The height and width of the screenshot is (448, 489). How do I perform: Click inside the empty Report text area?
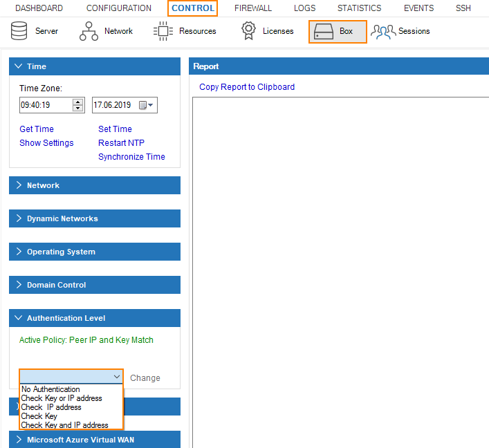[340, 272]
